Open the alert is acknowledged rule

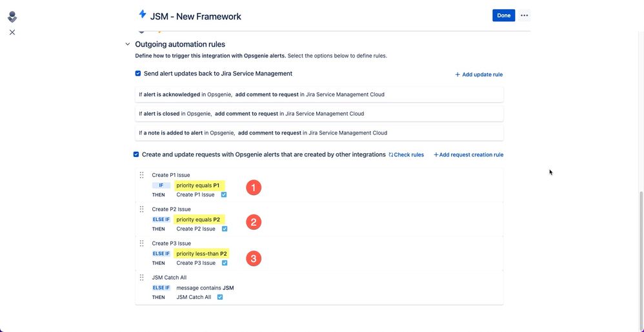[x=319, y=94]
